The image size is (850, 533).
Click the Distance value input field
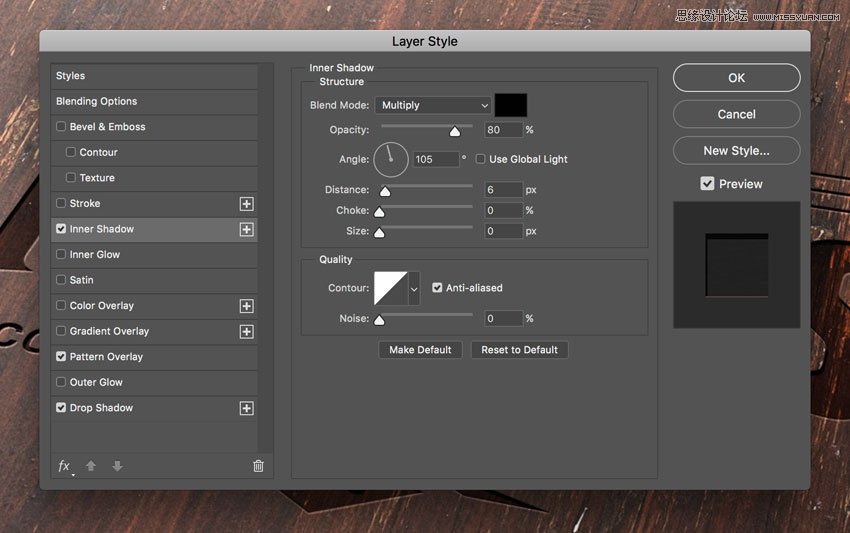pyautogui.click(x=504, y=190)
